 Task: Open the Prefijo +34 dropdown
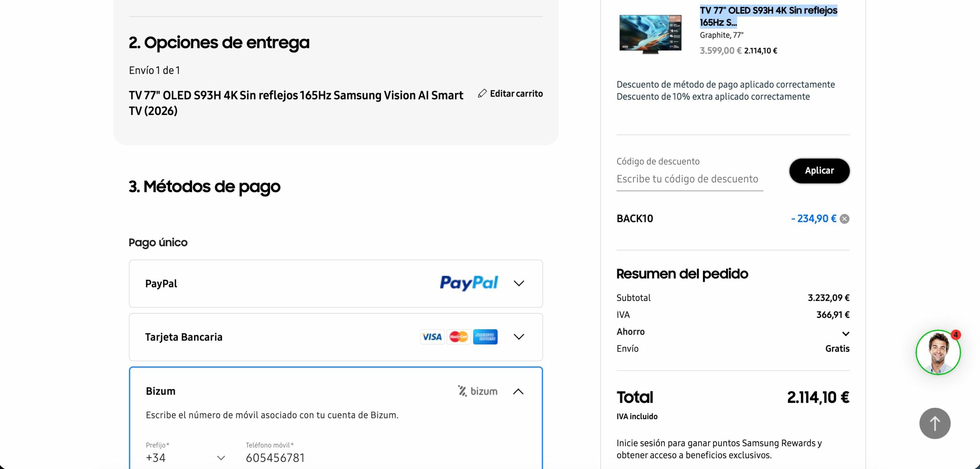click(x=186, y=458)
